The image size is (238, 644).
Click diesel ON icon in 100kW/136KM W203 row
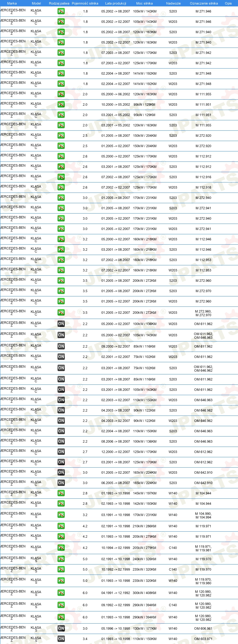(x=61, y=324)
